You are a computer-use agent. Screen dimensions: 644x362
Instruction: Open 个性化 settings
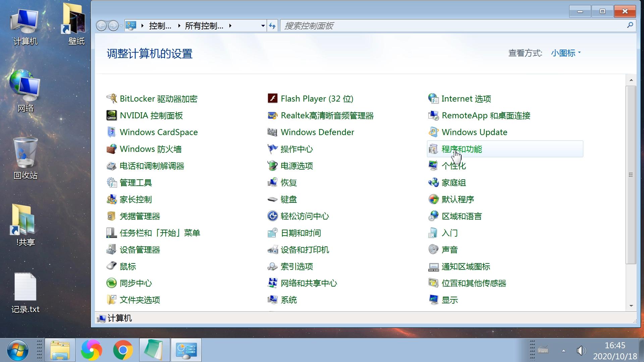point(454,166)
